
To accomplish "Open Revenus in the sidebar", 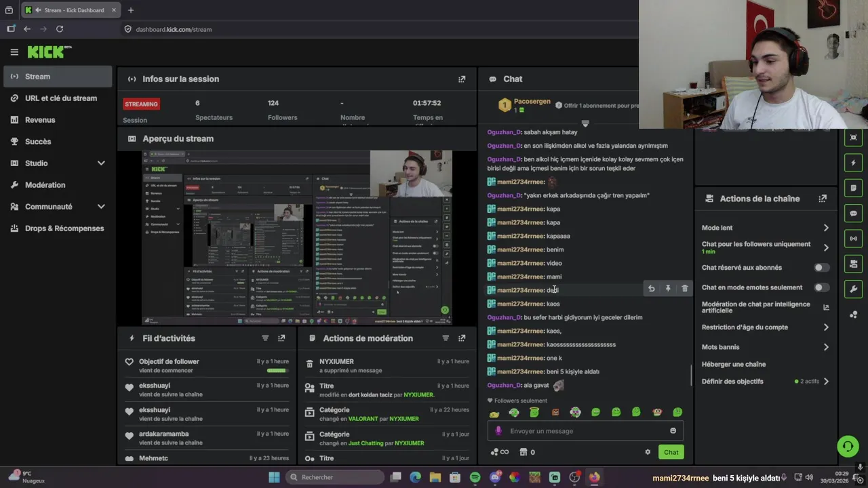I will pyautogui.click(x=58, y=120).
